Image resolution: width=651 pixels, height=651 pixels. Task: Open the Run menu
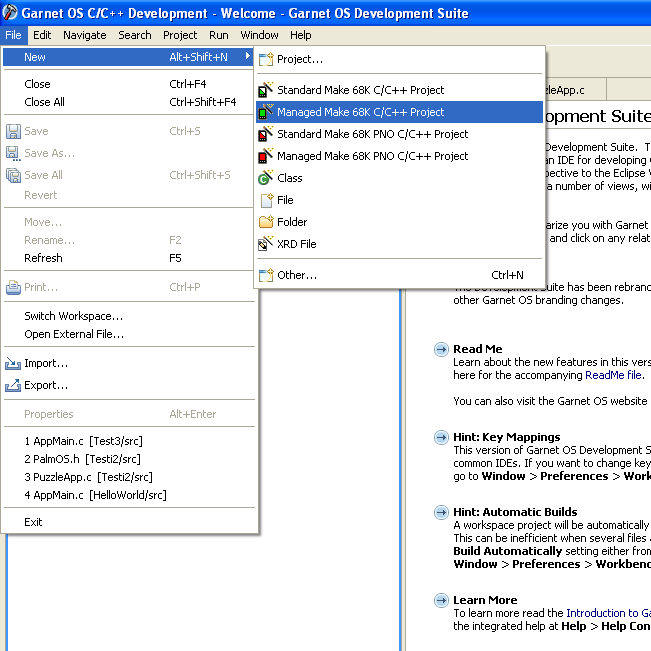(218, 35)
